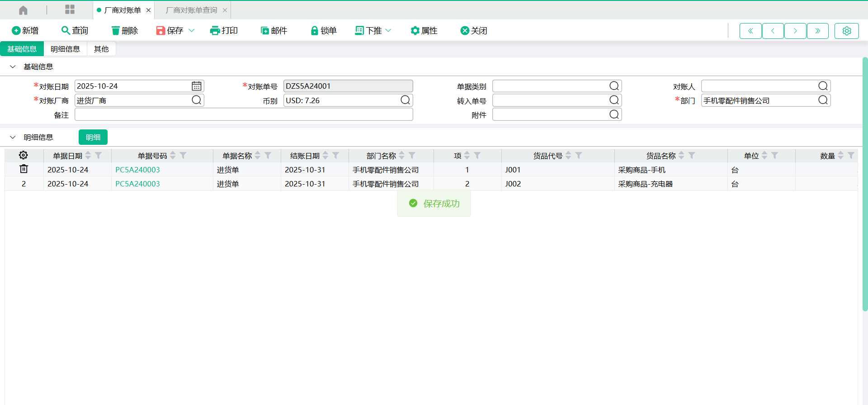Go to the next record arrow button

point(795,31)
